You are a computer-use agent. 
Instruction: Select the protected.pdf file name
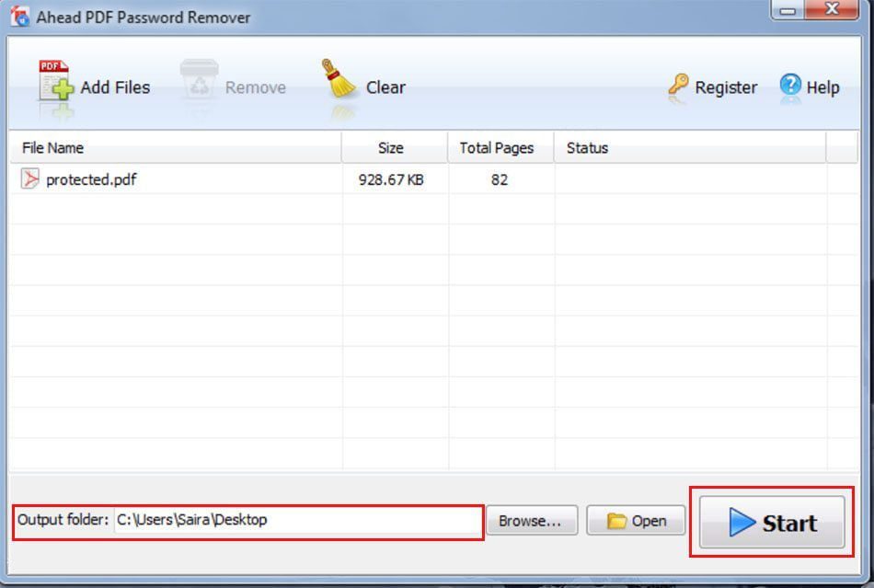click(x=91, y=179)
